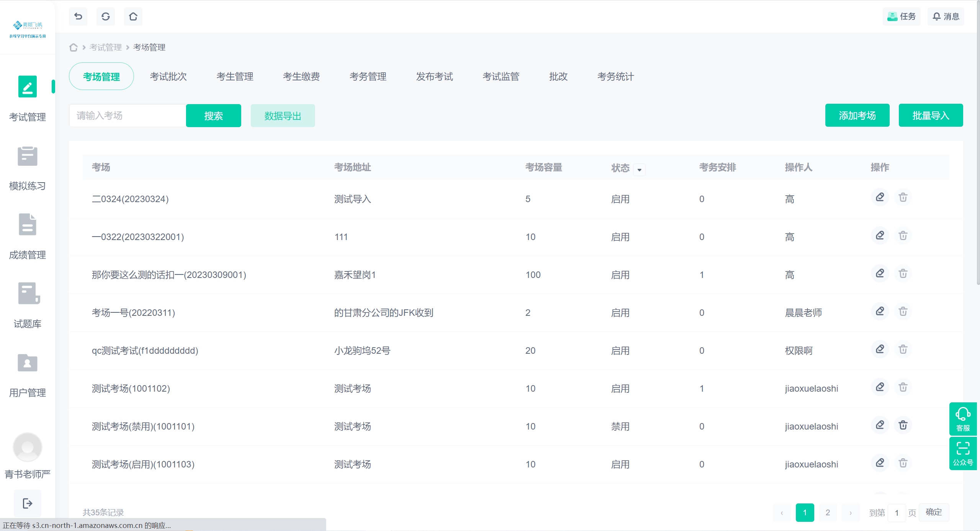
Task: Open the 任务 tasks panel
Action: [x=902, y=16]
